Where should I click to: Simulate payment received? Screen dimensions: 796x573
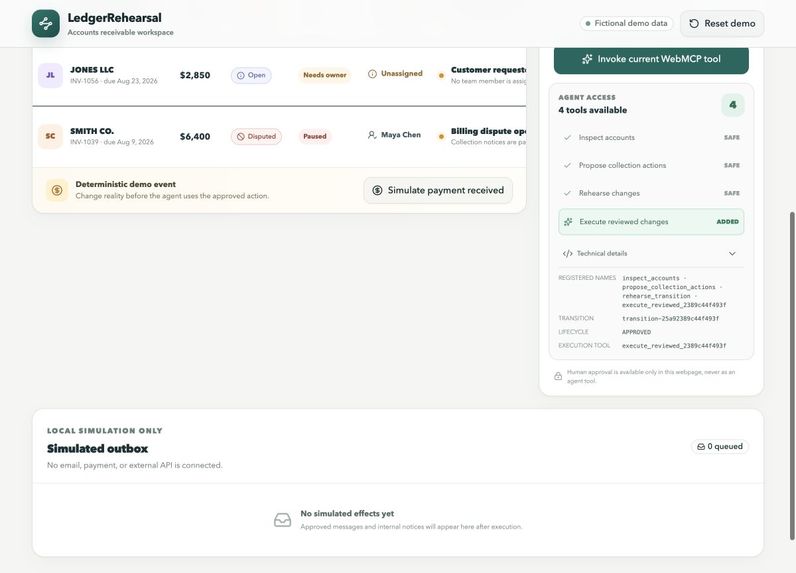[x=438, y=190]
